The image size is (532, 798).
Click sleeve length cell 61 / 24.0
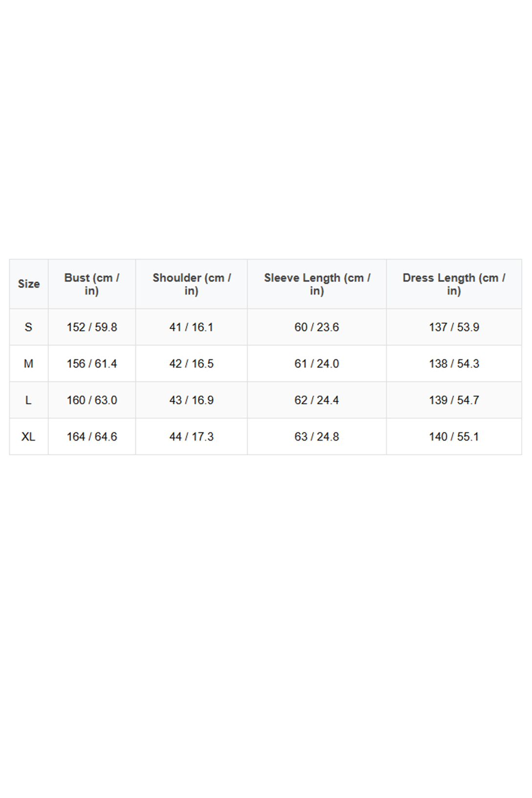tap(317, 364)
